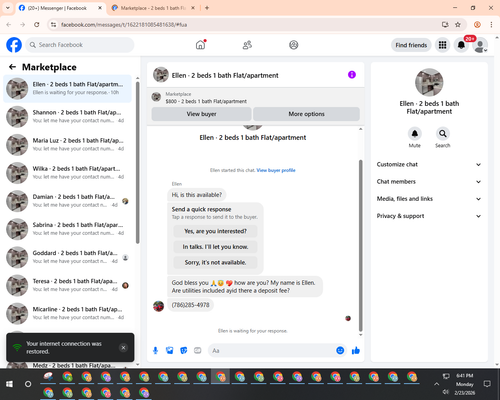This screenshot has height=400, width=500.
Task: Open the Chrome profile icon
Action: pyautogui.click(x=477, y=25)
